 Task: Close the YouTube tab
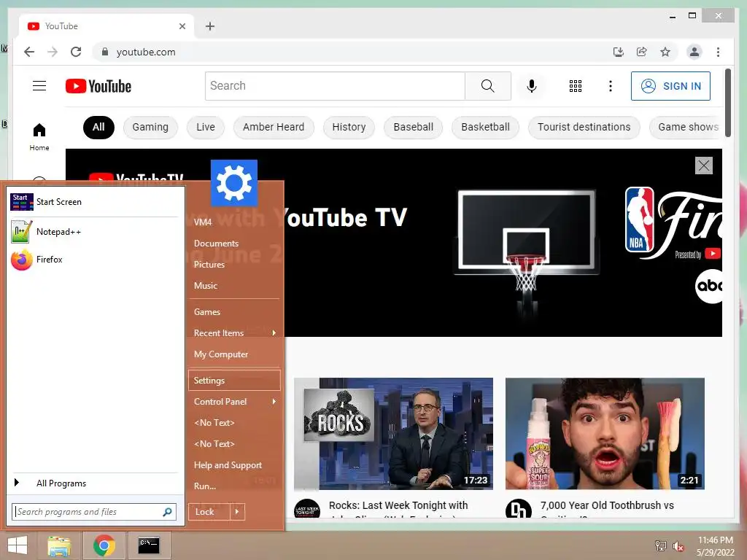182,26
